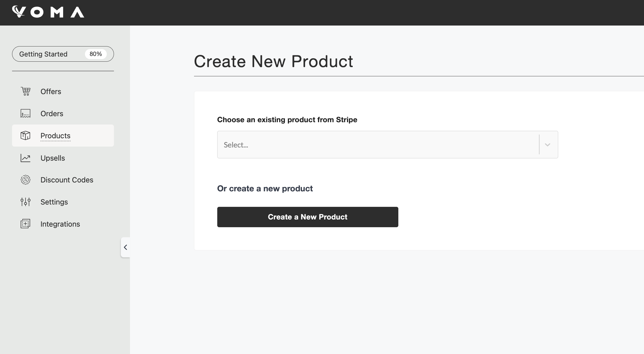Click the dropdown chevron arrow

(x=548, y=145)
